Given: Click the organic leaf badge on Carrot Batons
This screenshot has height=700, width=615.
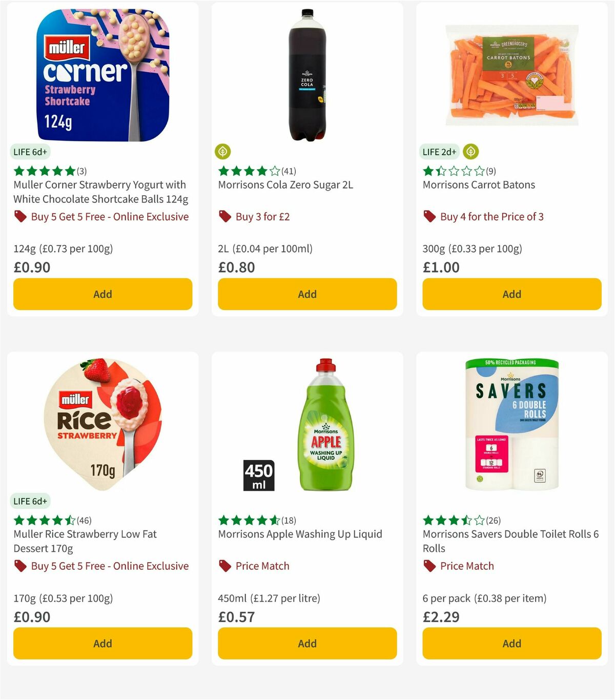Looking at the screenshot, I should [471, 151].
